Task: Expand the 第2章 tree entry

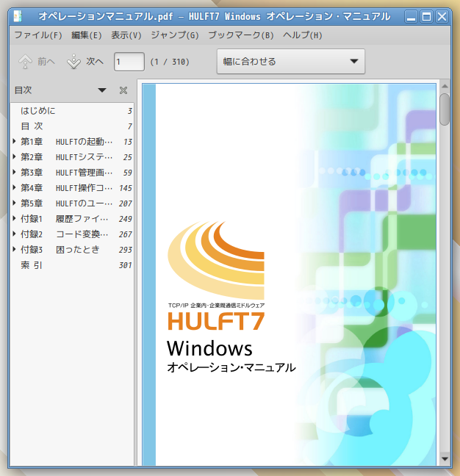Action: coord(14,157)
